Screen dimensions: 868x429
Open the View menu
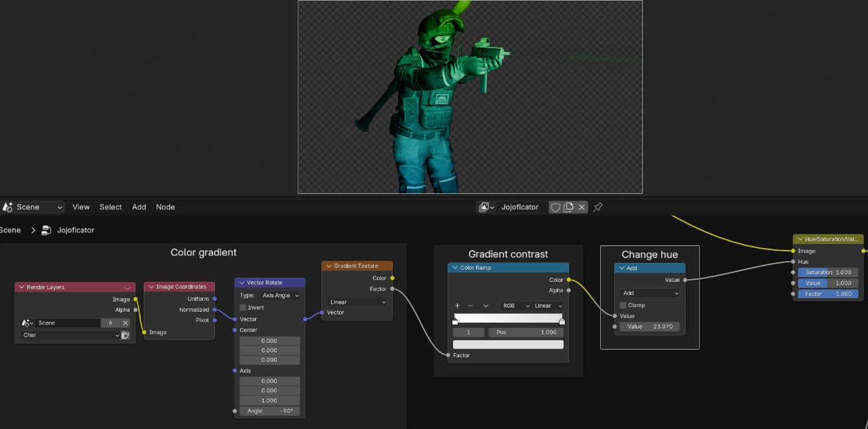[81, 207]
